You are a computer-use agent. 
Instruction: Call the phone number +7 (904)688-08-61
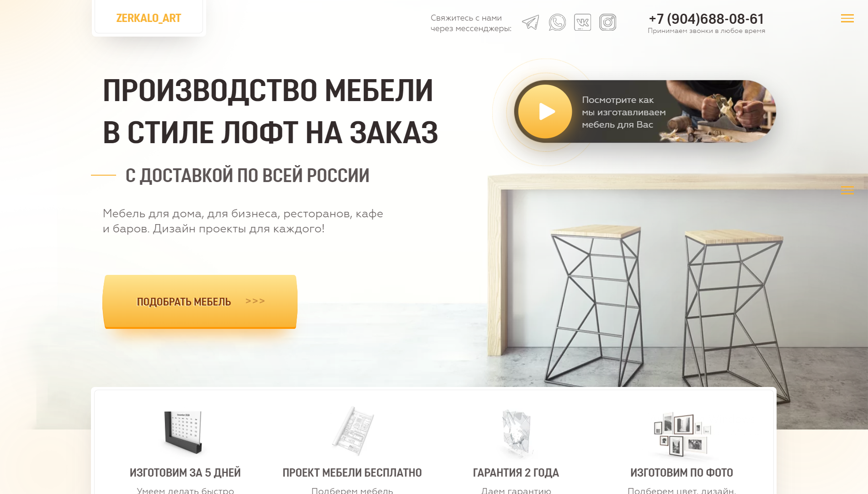706,19
